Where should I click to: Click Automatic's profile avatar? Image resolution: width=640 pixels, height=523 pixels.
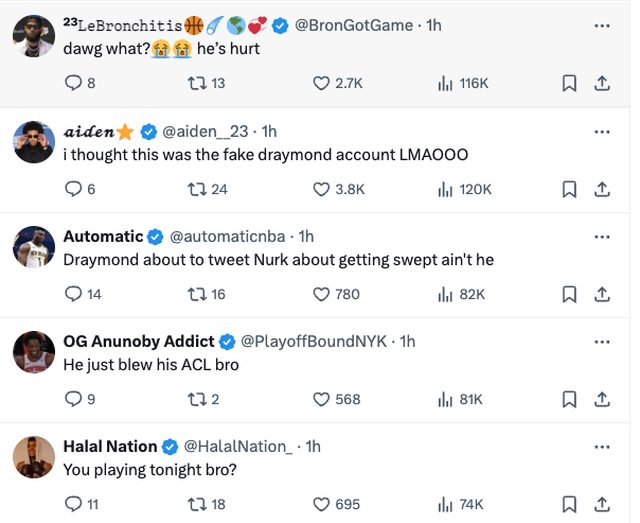tap(34, 248)
